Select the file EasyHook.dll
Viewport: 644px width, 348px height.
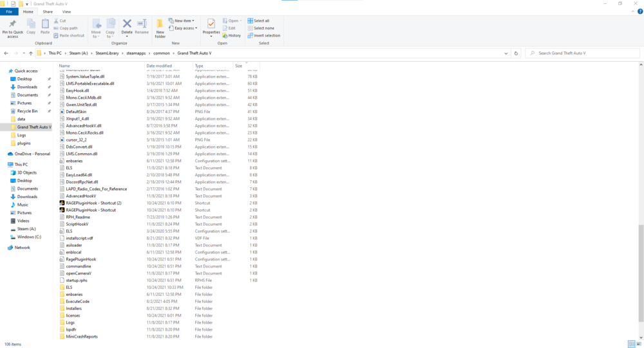pyautogui.click(x=77, y=90)
